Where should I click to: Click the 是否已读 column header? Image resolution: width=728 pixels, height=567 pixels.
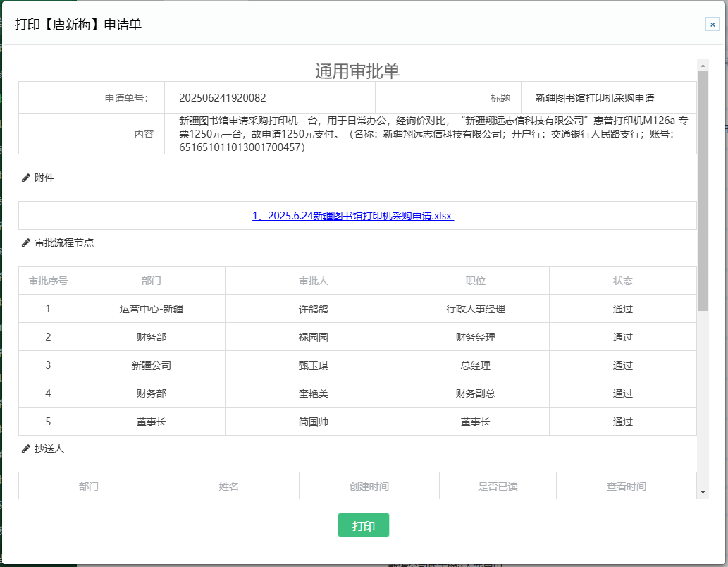[498, 487]
